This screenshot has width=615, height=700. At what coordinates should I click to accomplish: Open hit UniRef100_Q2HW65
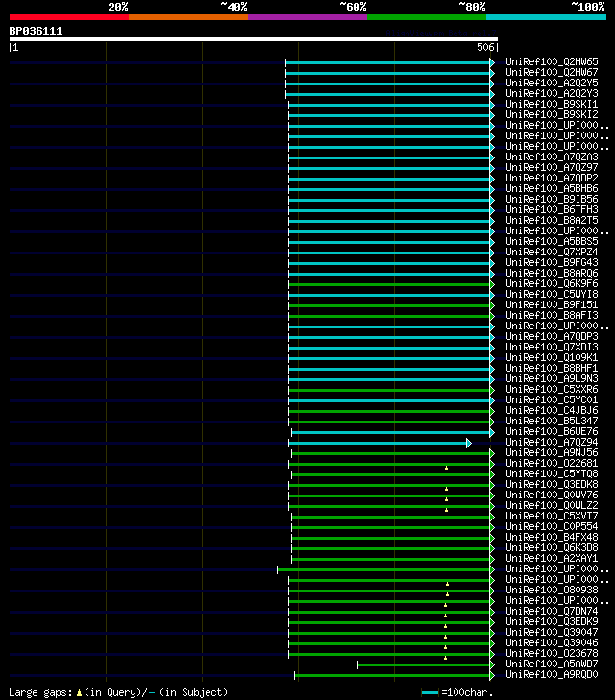(x=552, y=61)
